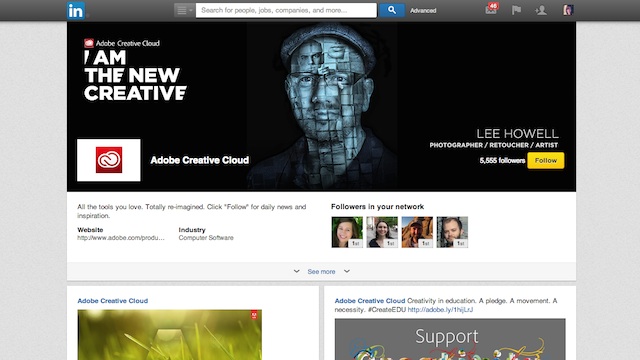Click the Adobe badge on grass image
Screen dimensions: 640x360
254,315
